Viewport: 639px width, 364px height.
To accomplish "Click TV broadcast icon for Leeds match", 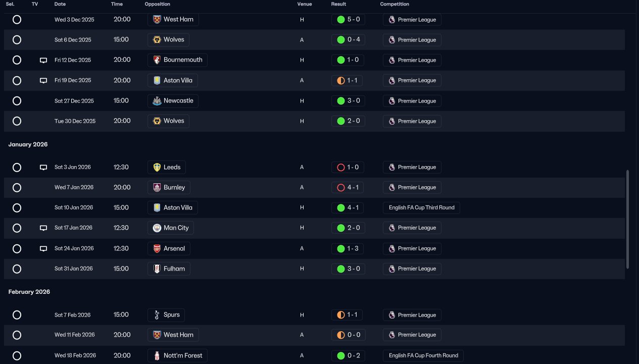I will pos(43,168).
